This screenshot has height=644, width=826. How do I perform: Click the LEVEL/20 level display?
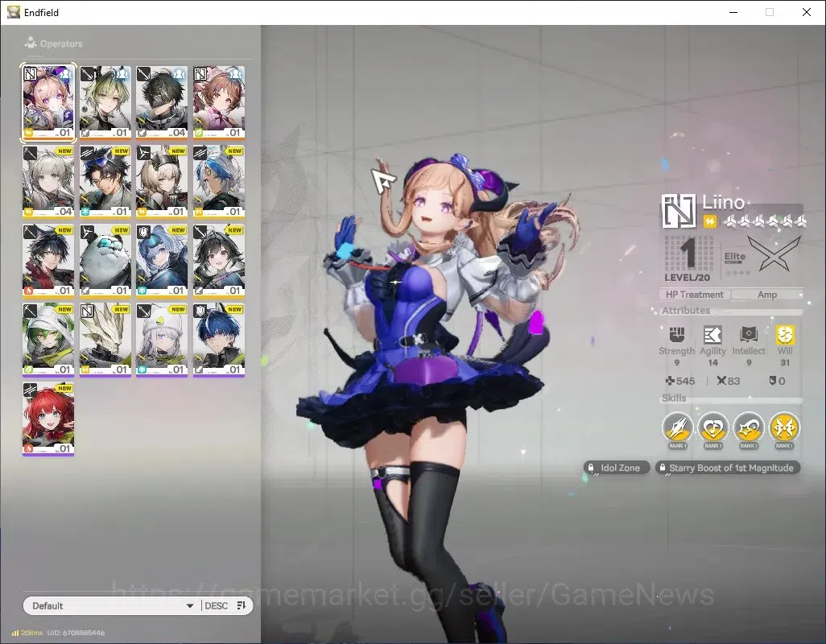[x=687, y=278]
